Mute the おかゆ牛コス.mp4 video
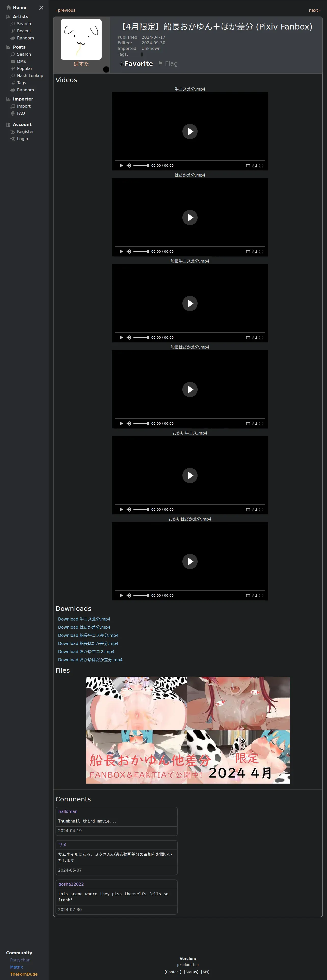 [x=129, y=509]
